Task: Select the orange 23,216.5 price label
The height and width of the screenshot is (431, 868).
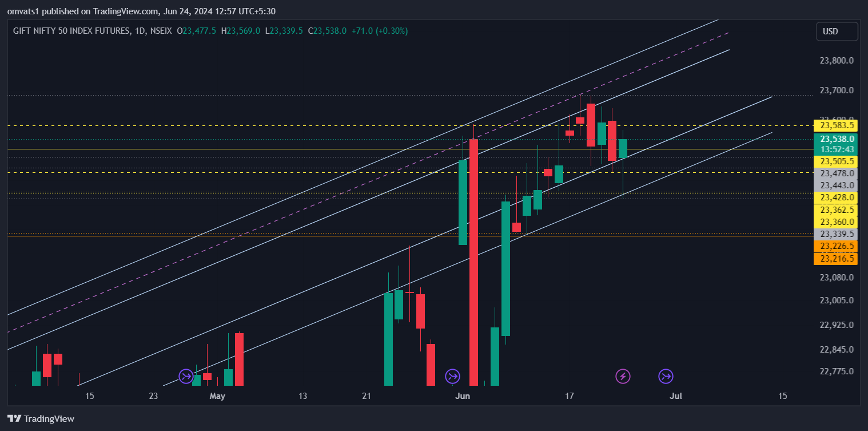Action: [835, 259]
